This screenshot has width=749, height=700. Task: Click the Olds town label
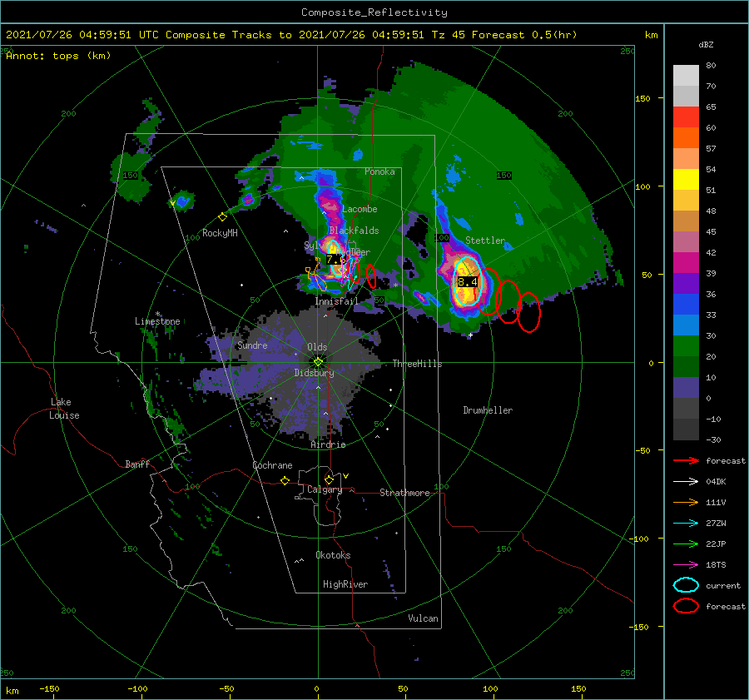point(317,347)
